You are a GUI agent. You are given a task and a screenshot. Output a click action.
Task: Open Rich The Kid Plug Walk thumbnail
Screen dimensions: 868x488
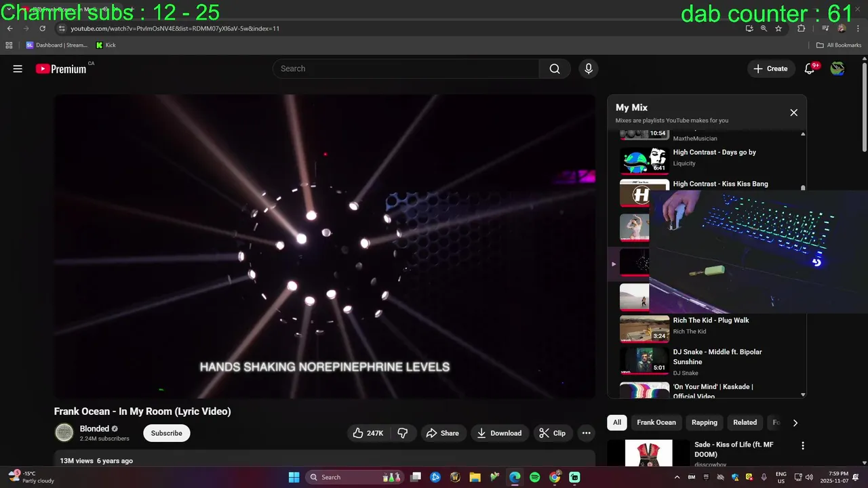point(644,329)
